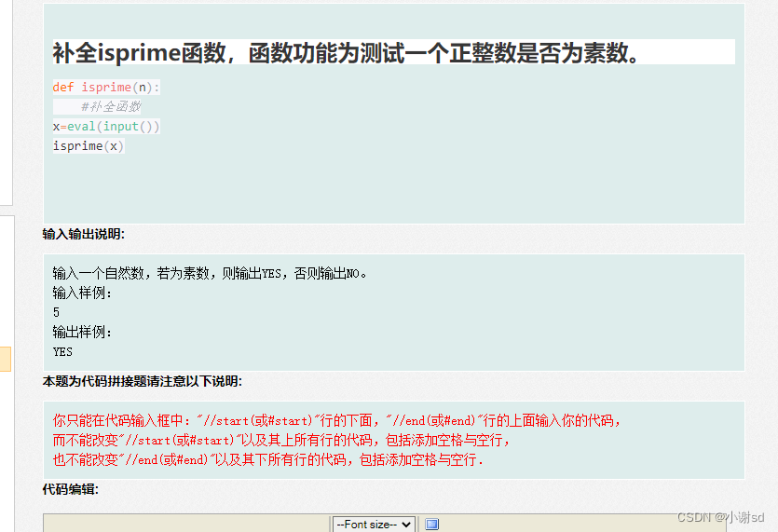Click the '输出样例:' text
Image resolution: width=778 pixels, height=532 pixels.
click(x=82, y=332)
